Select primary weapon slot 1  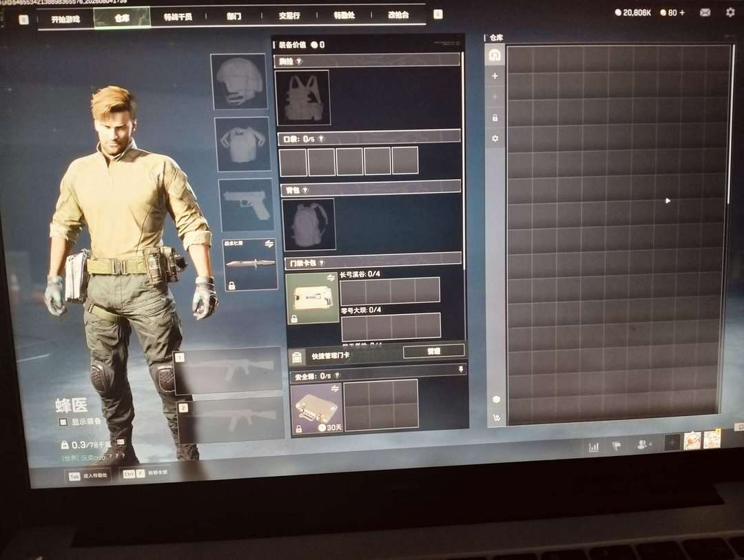[228, 373]
